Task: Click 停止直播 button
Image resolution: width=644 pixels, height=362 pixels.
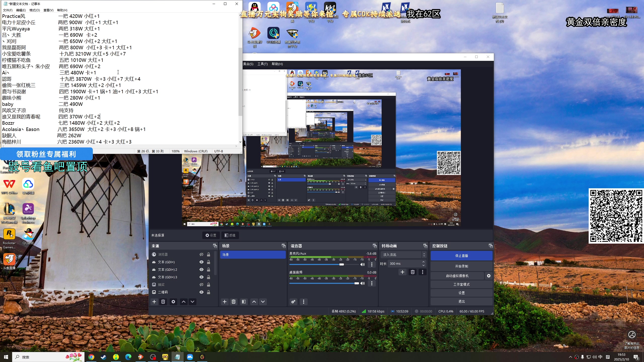Action: coord(461,256)
